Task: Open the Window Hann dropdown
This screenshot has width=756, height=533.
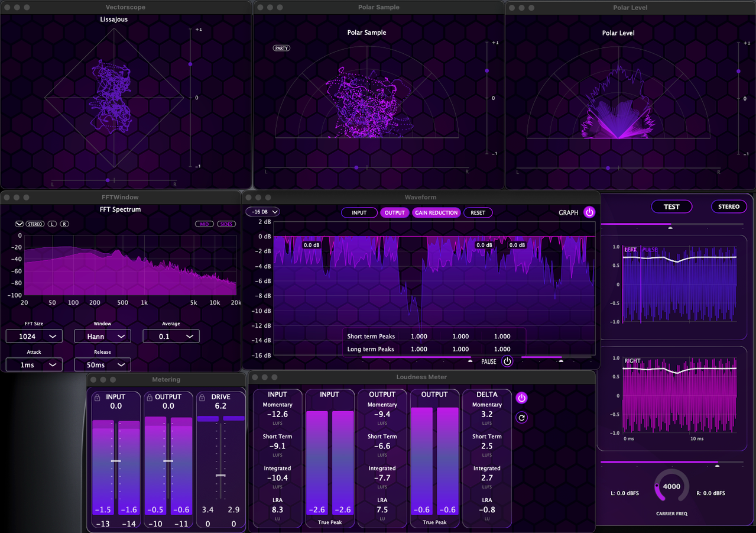Action: tap(103, 337)
